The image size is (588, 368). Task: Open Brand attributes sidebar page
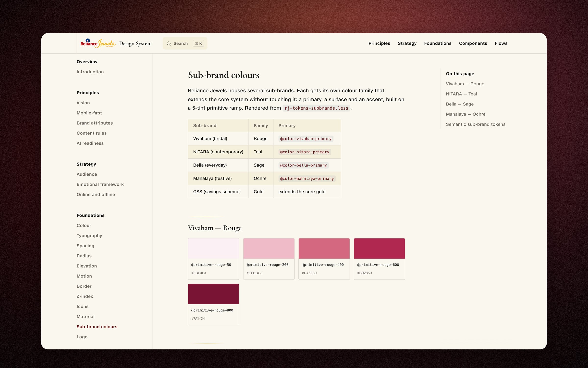[x=95, y=123]
